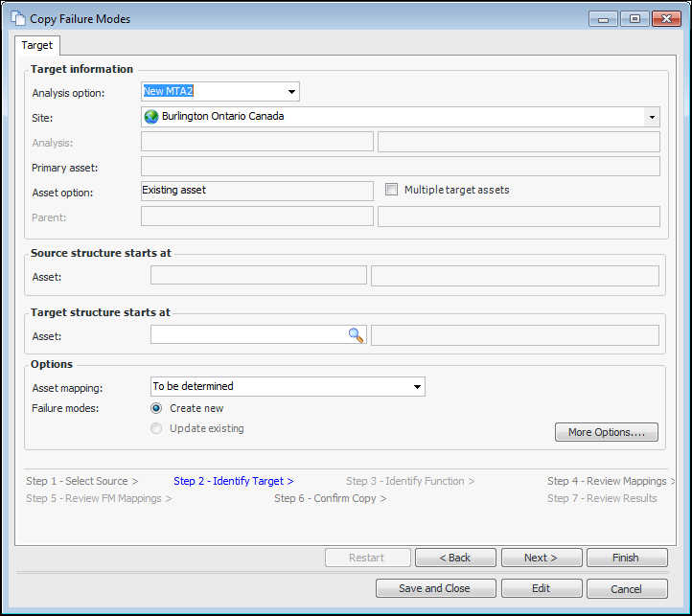Enable Multiple target assets checkbox
The image size is (692, 616).
[x=391, y=190]
